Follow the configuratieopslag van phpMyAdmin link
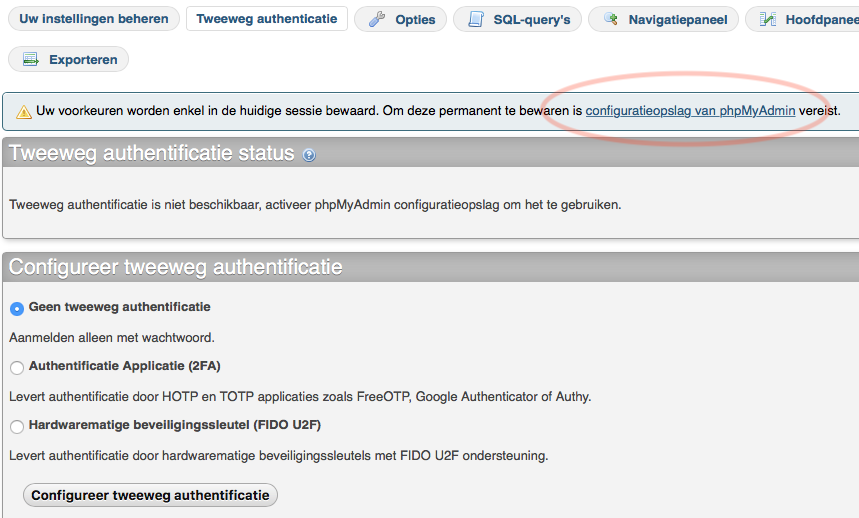 pos(690,111)
